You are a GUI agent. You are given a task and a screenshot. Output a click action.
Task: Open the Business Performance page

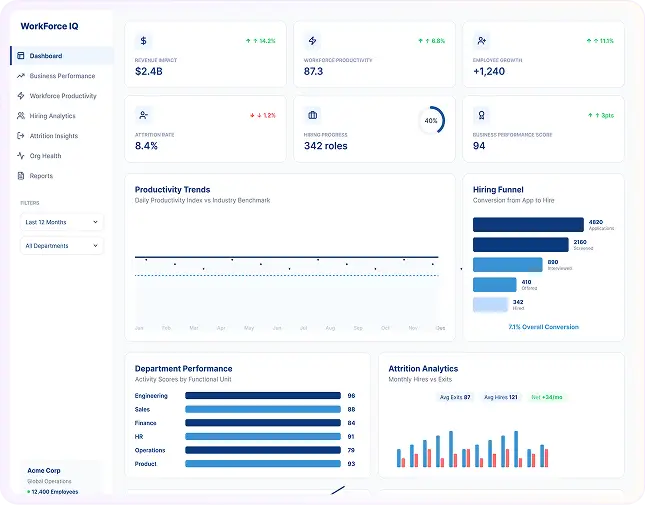[62, 76]
